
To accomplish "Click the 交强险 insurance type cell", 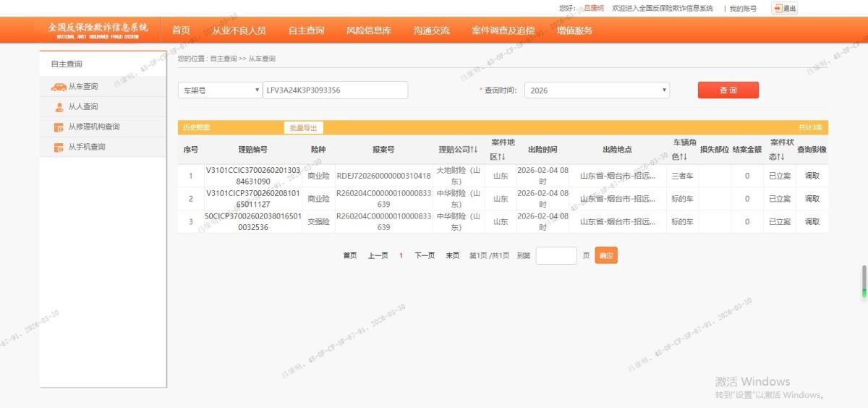I will tap(318, 222).
